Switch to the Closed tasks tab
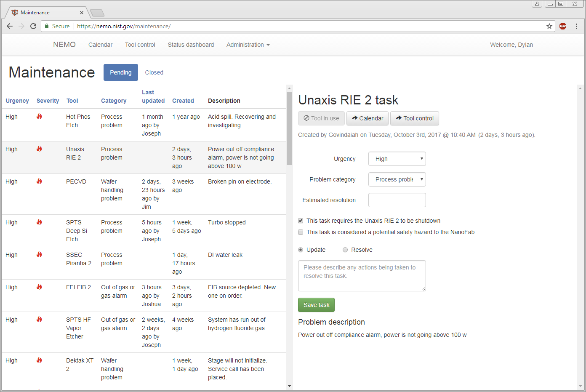 point(154,72)
